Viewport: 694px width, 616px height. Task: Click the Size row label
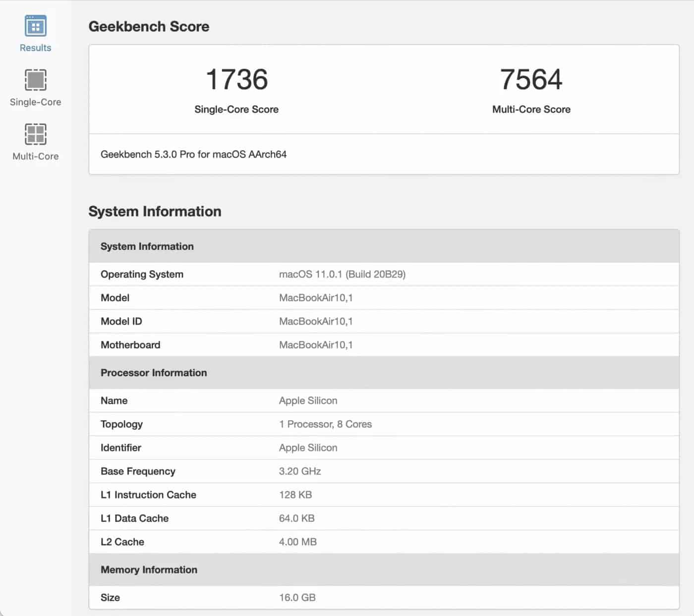tap(110, 598)
